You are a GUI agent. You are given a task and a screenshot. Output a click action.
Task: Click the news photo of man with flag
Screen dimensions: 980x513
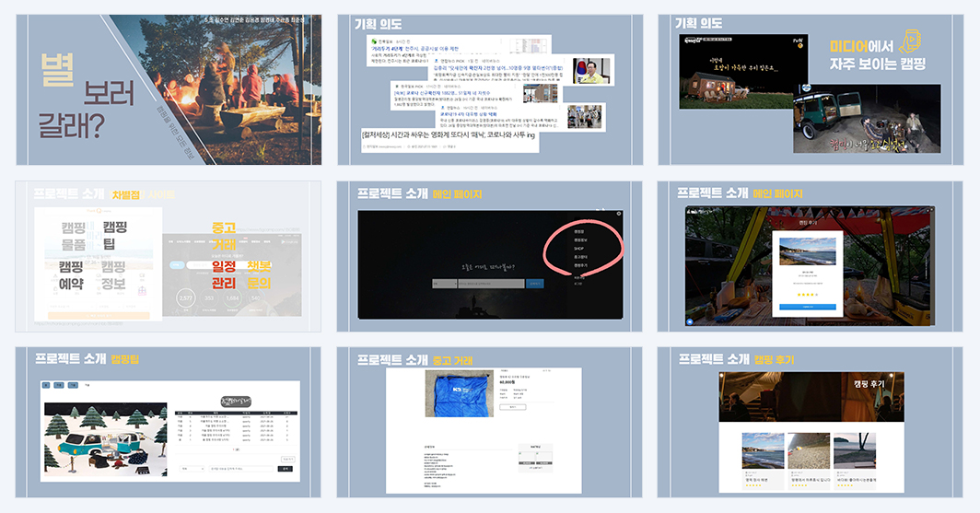pos(591,71)
